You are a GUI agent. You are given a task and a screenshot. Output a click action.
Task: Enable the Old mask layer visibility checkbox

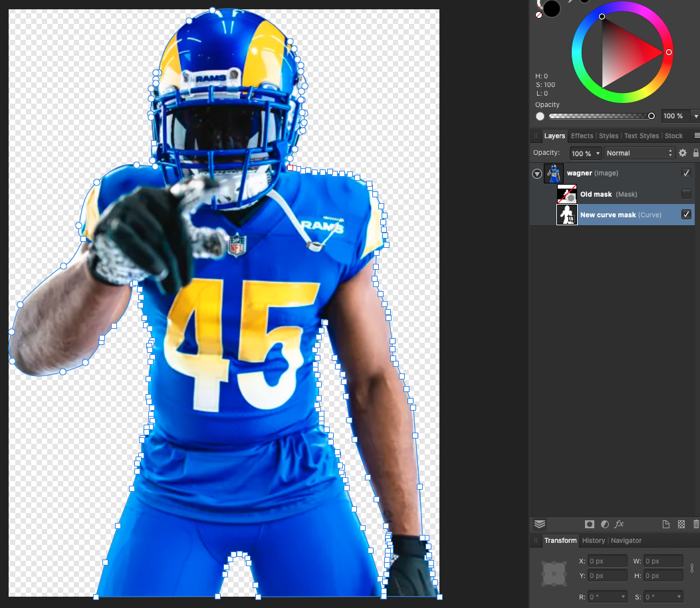(x=686, y=194)
